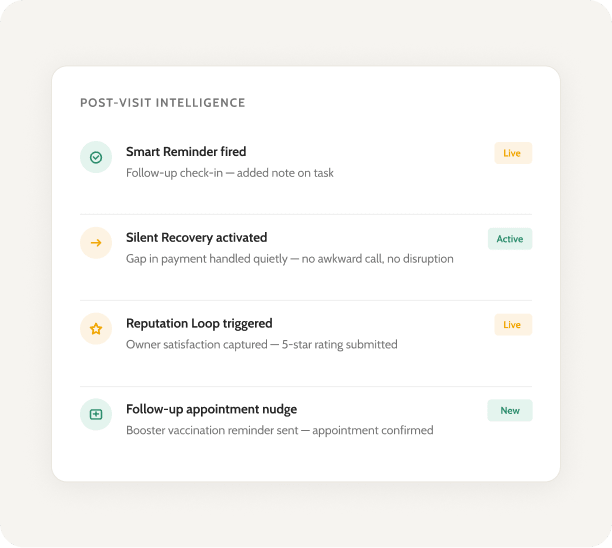This screenshot has height=548, width=612.
Task: Click the green medical plus appointment icon
Action: coord(96,414)
